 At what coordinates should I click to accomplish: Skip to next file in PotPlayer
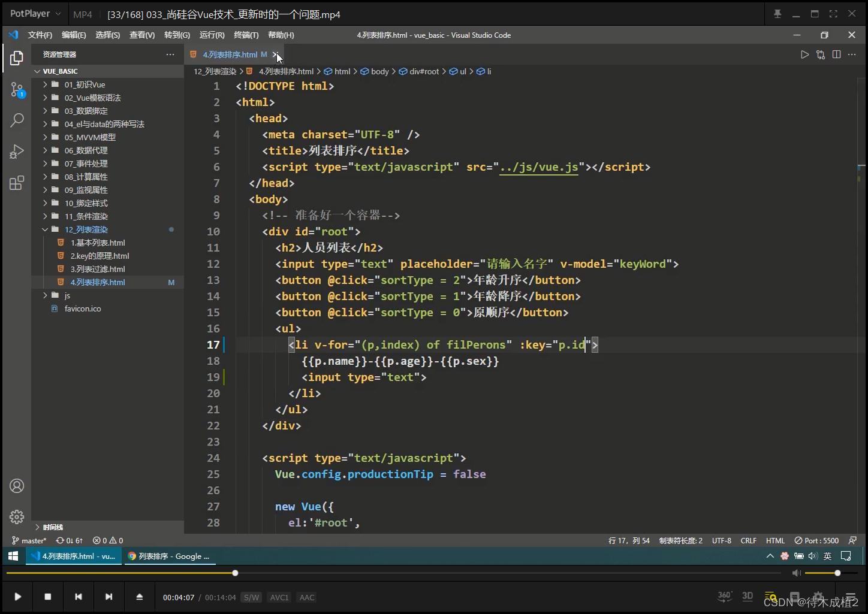click(x=108, y=597)
